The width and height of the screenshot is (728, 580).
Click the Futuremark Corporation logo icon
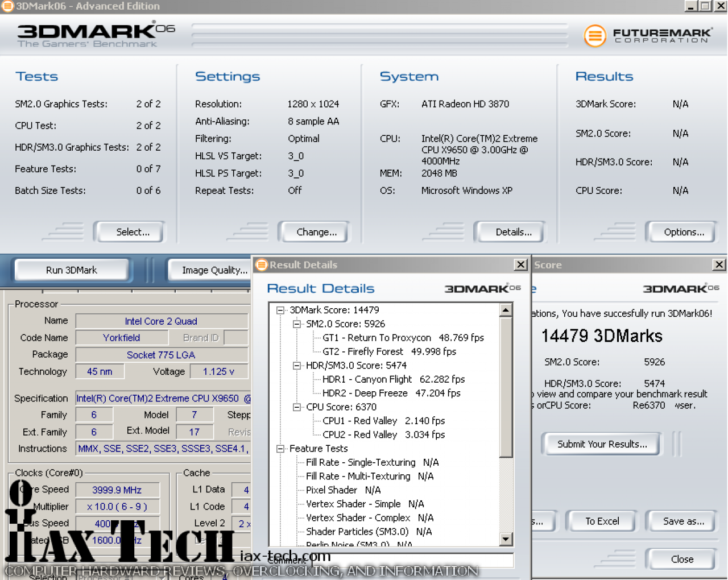click(594, 36)
